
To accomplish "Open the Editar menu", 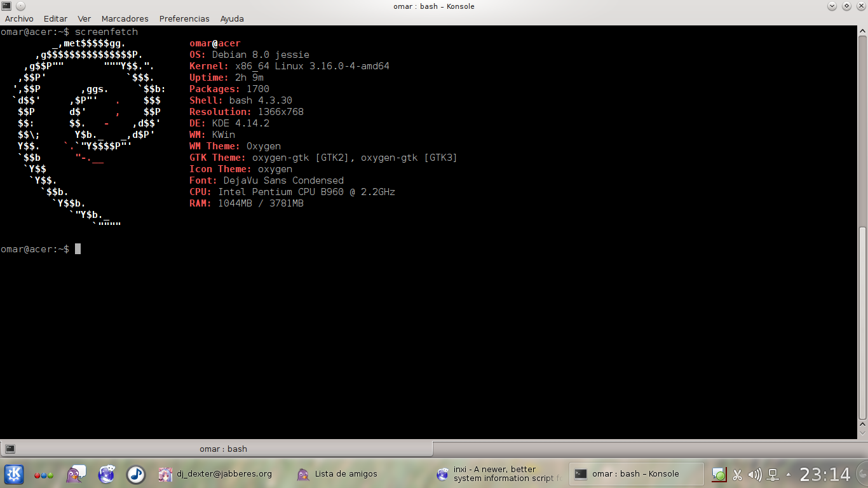I will pyautogui.click(x=55, y=18).
